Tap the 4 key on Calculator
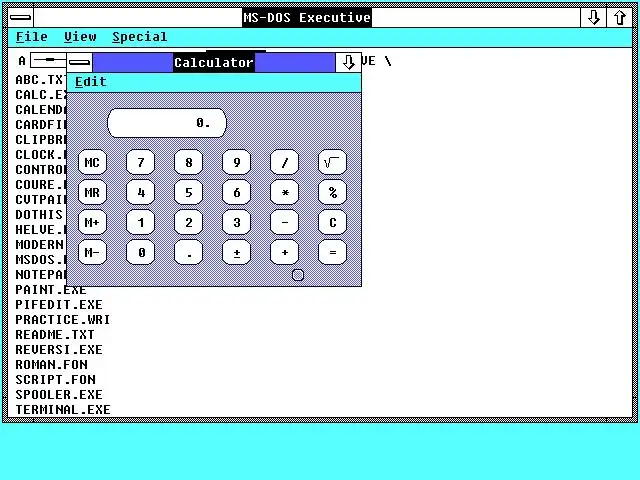Viewport: 640px width, 480px height. coord(140,192)
